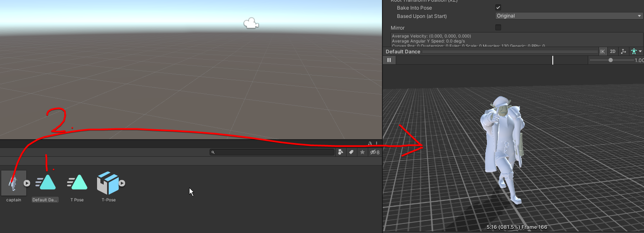644x233 pixels.
Task: Open the Project window three-dot menu
Action: [377, 143]
